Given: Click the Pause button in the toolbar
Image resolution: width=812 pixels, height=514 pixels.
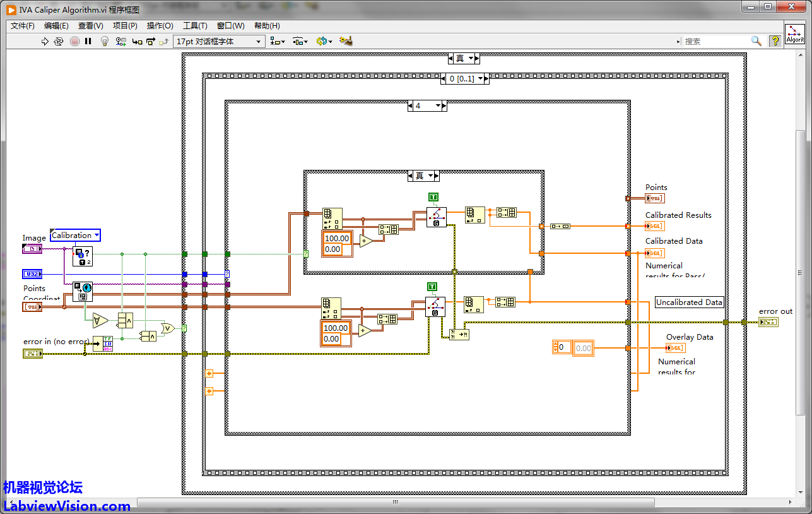Looking at the screenshot, I should tap(88, 42).
